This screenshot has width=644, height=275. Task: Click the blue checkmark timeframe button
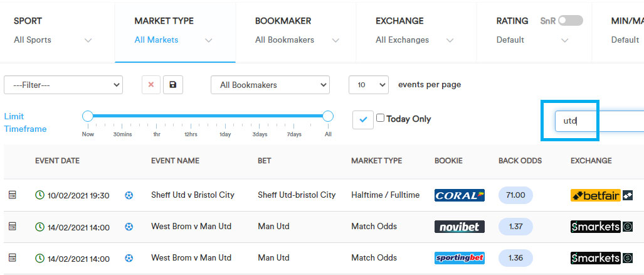363,120
